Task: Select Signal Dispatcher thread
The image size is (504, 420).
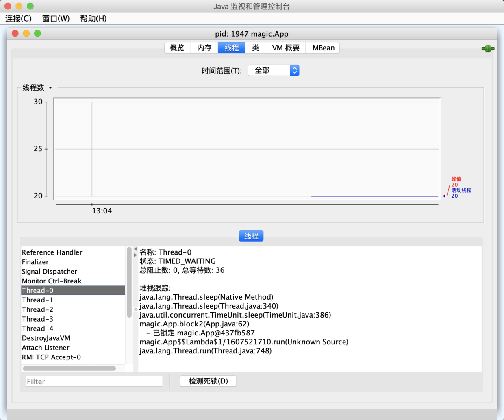Action: (73, 271)
